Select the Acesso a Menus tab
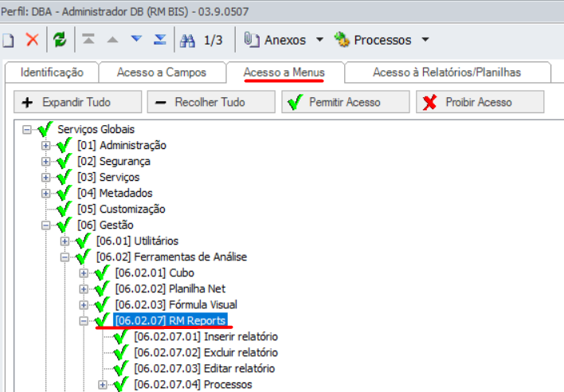This screenshot has width=564, height=392. [x=284, y=73]
